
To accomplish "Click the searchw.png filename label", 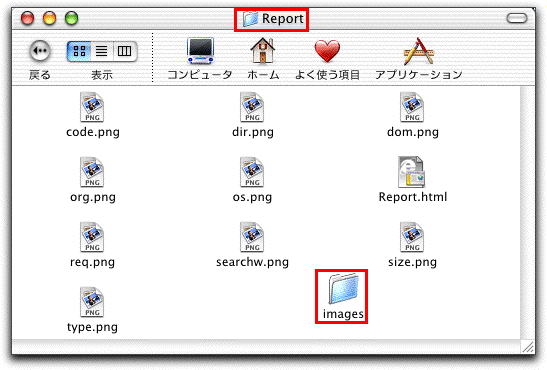I will click(x=253, y=262).
